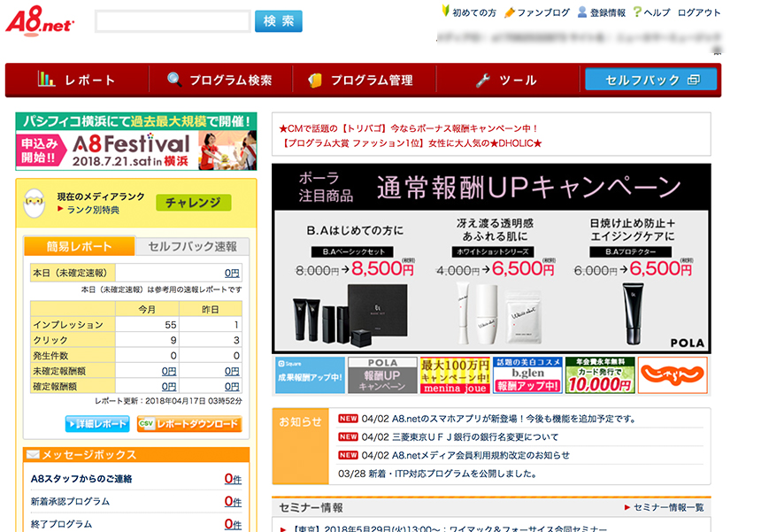Click 昨日 未確定報酬額 0円 link

click(x=232, y=371)
